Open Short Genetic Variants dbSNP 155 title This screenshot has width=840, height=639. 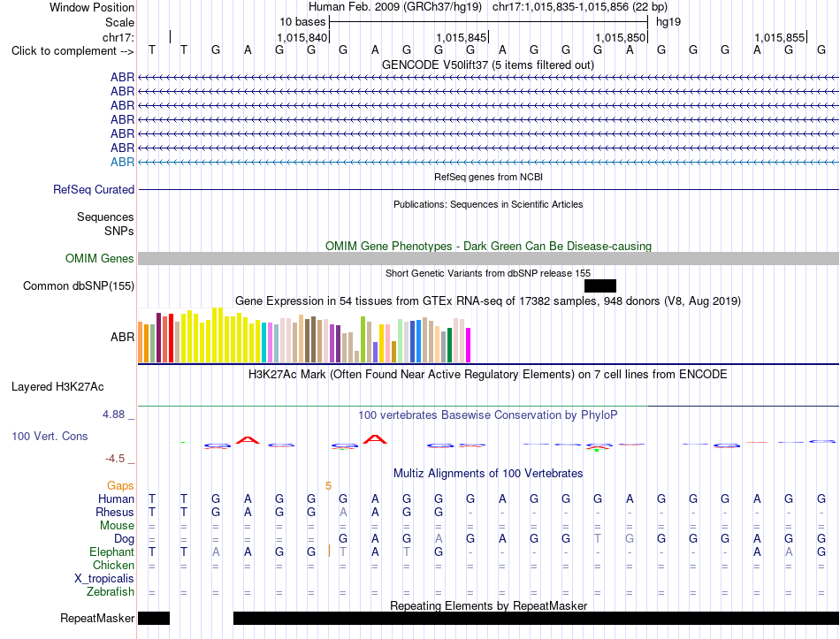click(488, 273)
